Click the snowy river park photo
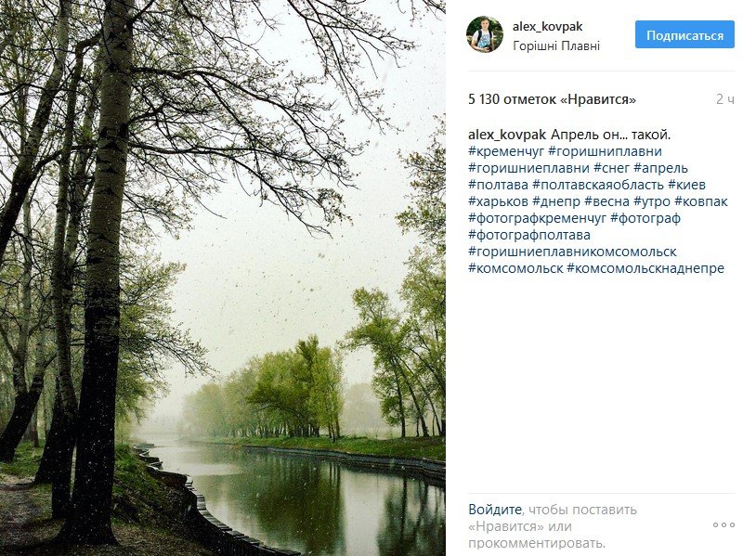The image size is (756, 556). pos(223,278)
